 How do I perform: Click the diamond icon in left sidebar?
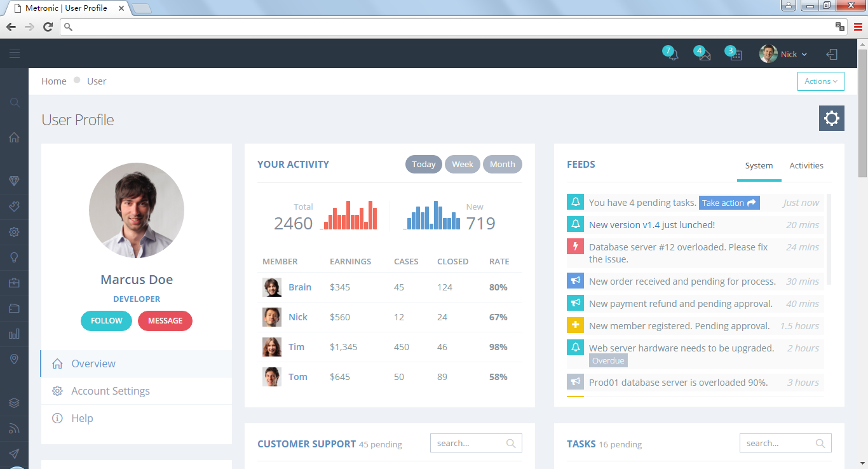[x=14, y=181]
